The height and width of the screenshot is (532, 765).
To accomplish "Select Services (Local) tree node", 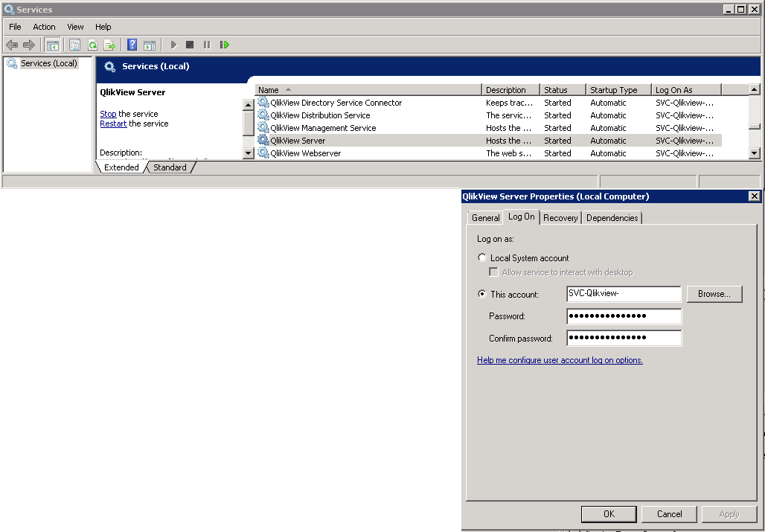I will click(49, 63).
